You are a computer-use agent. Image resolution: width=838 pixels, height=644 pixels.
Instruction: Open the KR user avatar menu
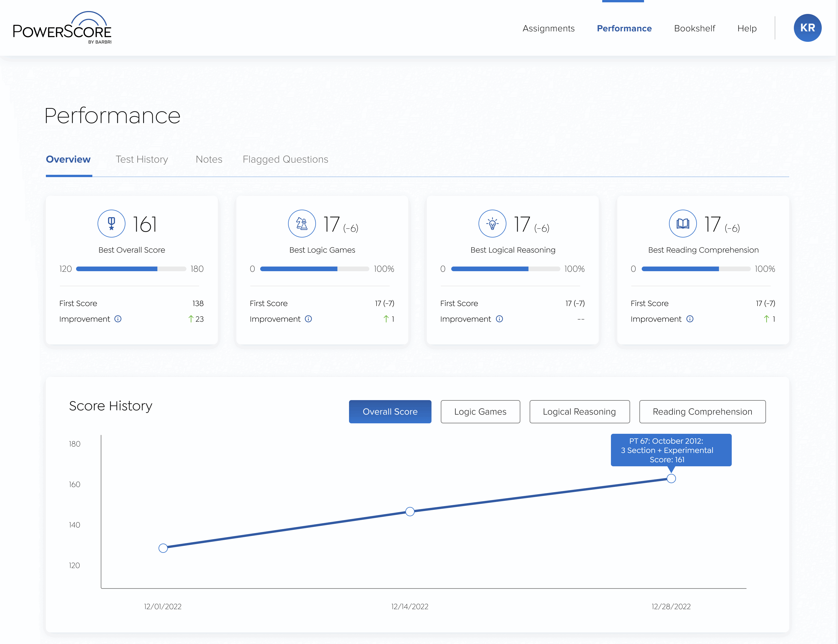[x=807, y=28]
